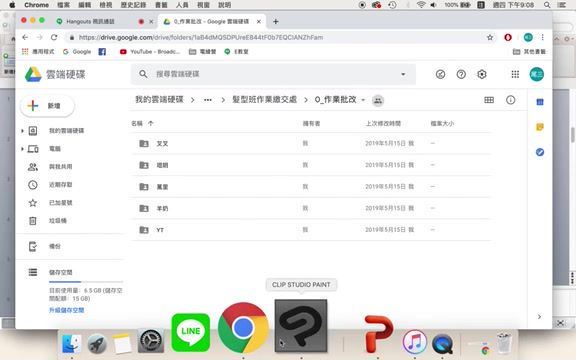Click the shared-members icon beside 0_作業批改
The image size is (576, 360).
(378, 100)
